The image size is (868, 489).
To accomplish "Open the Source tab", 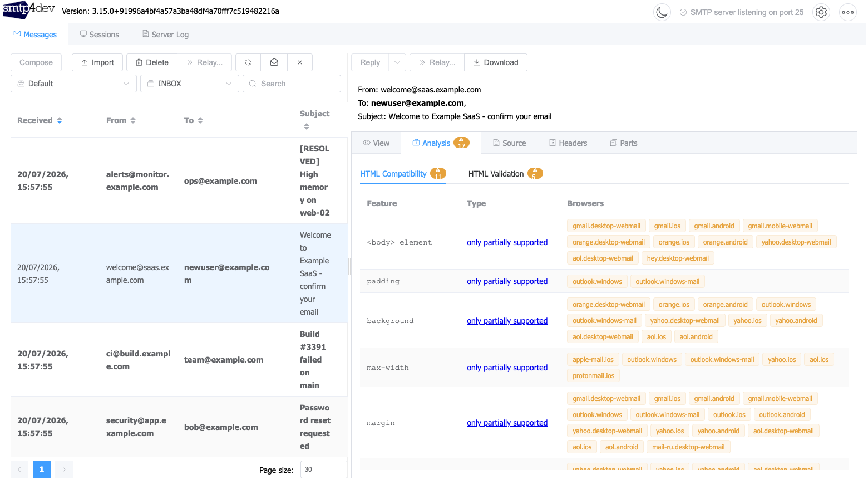I will [509, 143].
